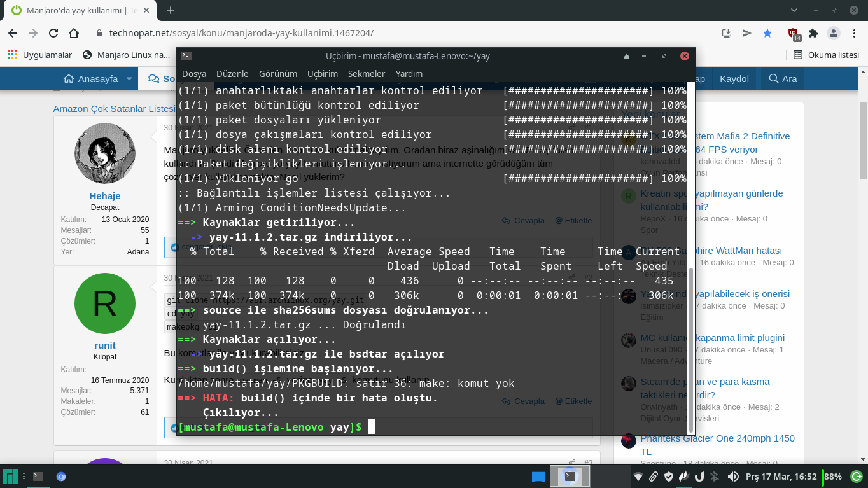Viewport: 868px width, 488px height.
Task: Click Hehaje's avatar image
Action: pyautogui.click(x=105, y=154)
